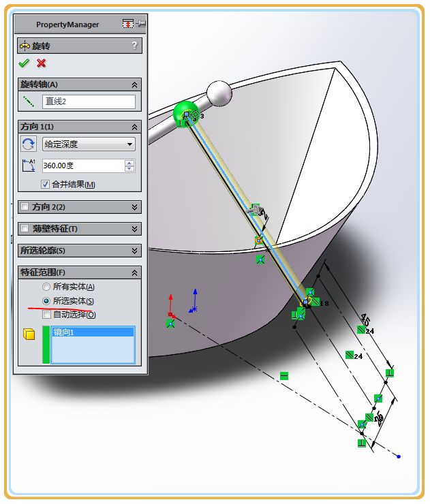The image size is (430, 504).
Task: Expand the 所选轮廓(S) section
Action: click(x=134, y=251)
